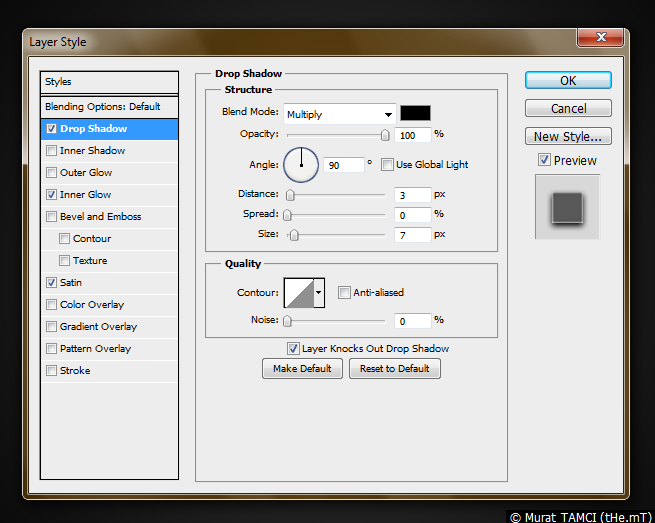Toggle the Use Global Light checkbox
This screenshot has width=655, height=523.
387,164
